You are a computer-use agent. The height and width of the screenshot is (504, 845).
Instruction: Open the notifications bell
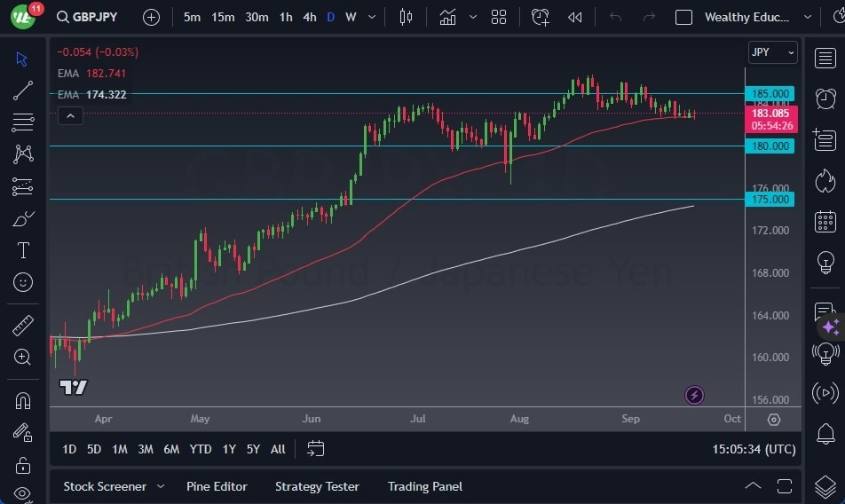[825, 433]
